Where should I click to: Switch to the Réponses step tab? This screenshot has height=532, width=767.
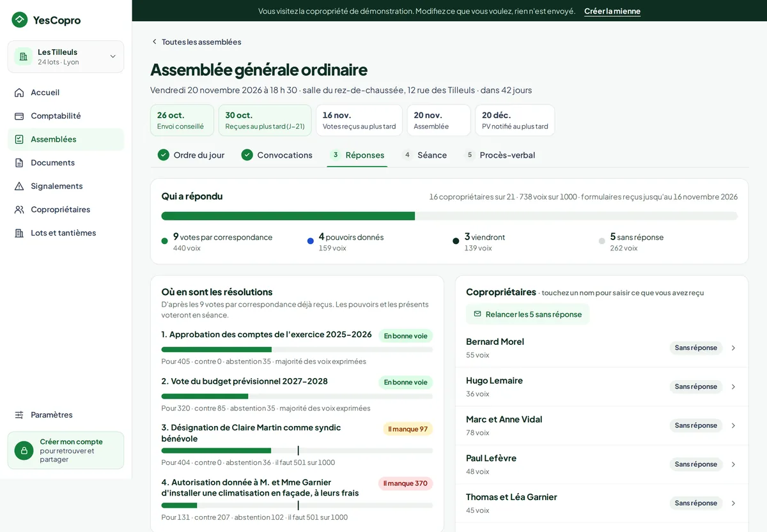(357, 155)
